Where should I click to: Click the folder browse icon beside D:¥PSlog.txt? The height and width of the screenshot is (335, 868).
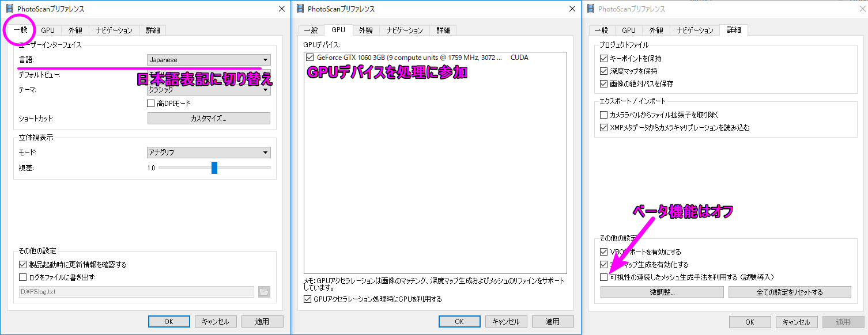click(264, 292)
